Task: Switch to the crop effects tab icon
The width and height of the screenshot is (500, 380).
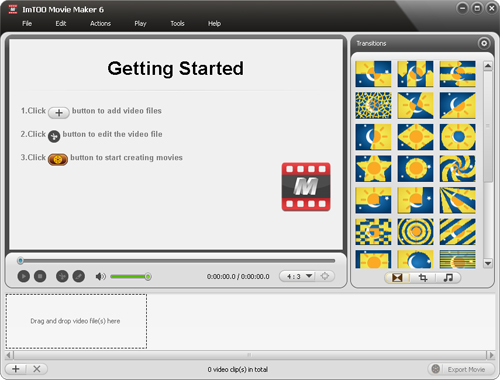Action: tap(423, 278)
